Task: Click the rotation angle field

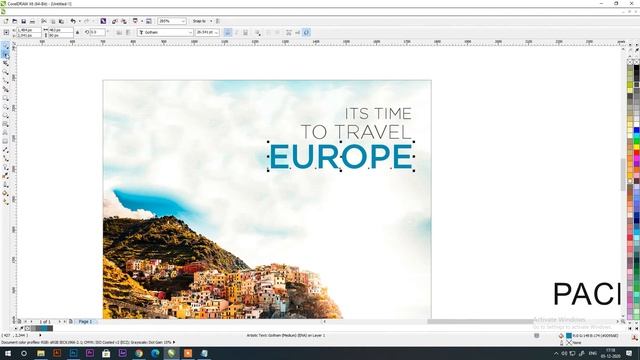Action: point(97,32)
